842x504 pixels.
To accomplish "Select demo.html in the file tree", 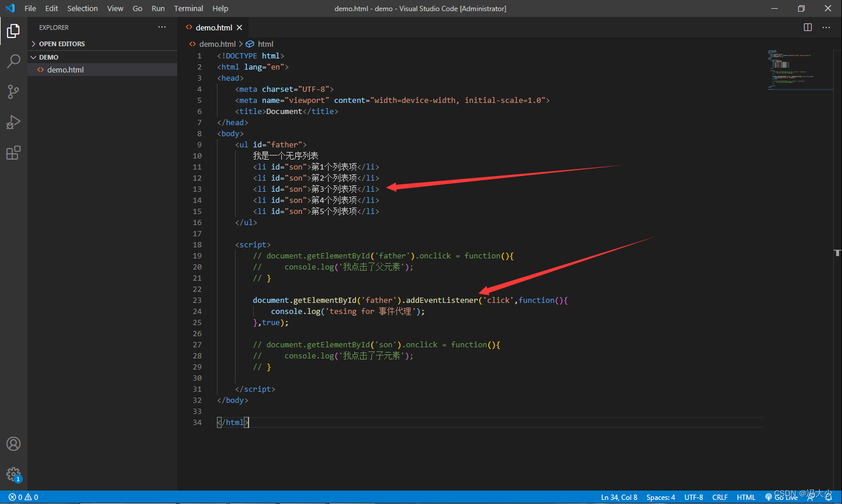I will 102,70.
